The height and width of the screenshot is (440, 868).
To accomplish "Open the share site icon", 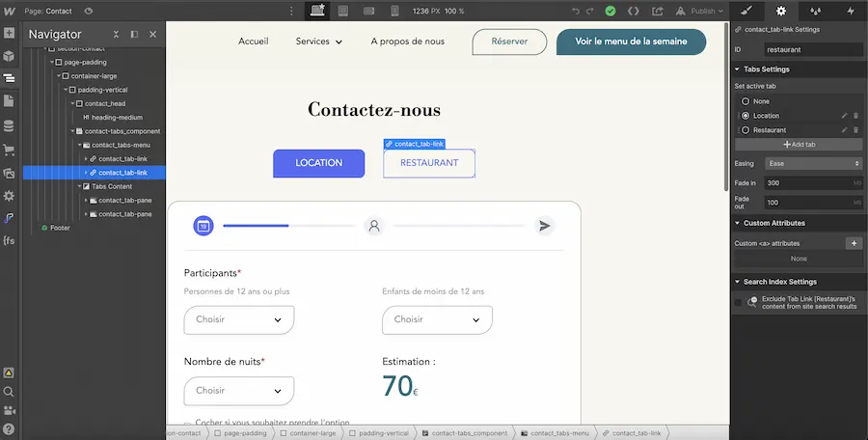I will point(658,11).
